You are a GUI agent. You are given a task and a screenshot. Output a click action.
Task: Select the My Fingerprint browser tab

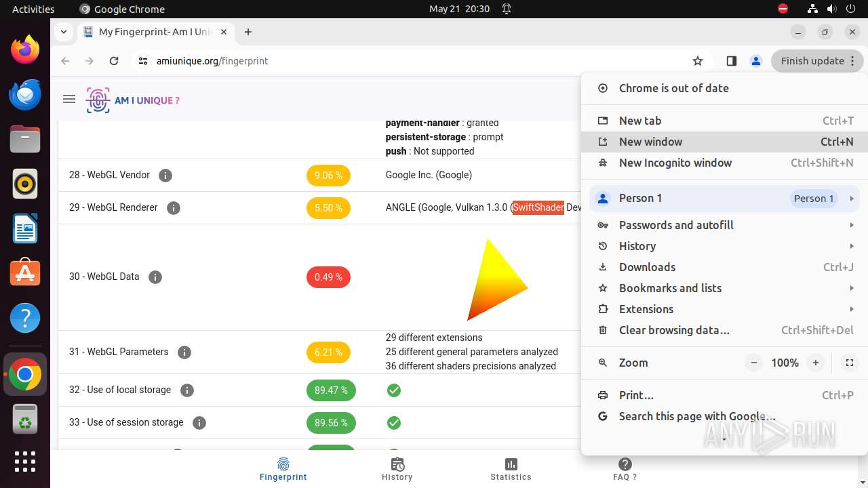coord(156,32)
